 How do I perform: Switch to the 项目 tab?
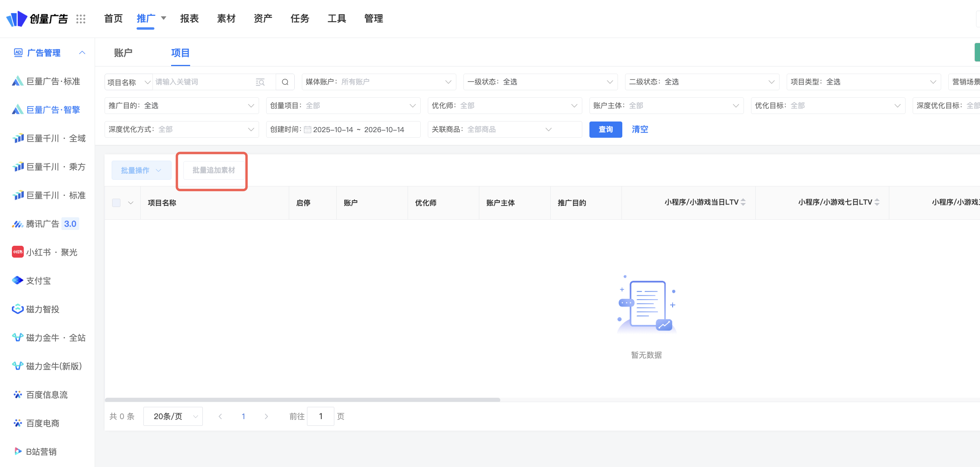coord(180,53)
